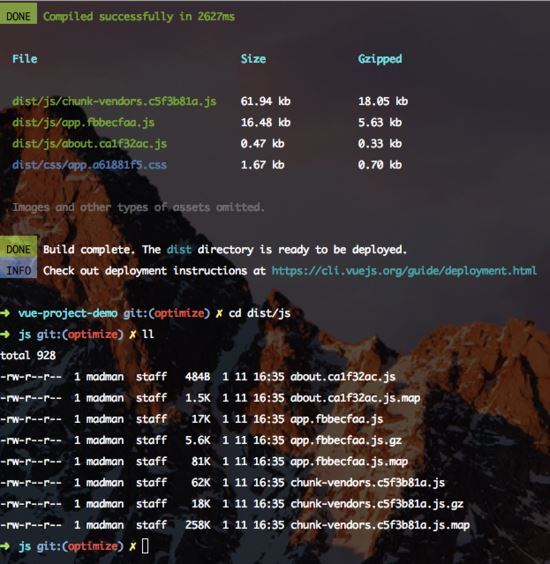Click dist/css/app.a61881f5.css file path
The width and height of the screenshot is (550, 564).
[89, 165]
